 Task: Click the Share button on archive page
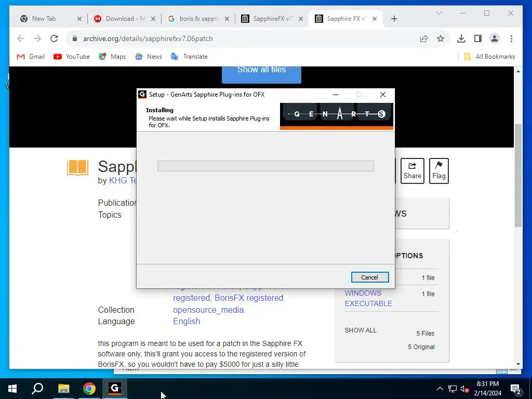click(412, 171)
